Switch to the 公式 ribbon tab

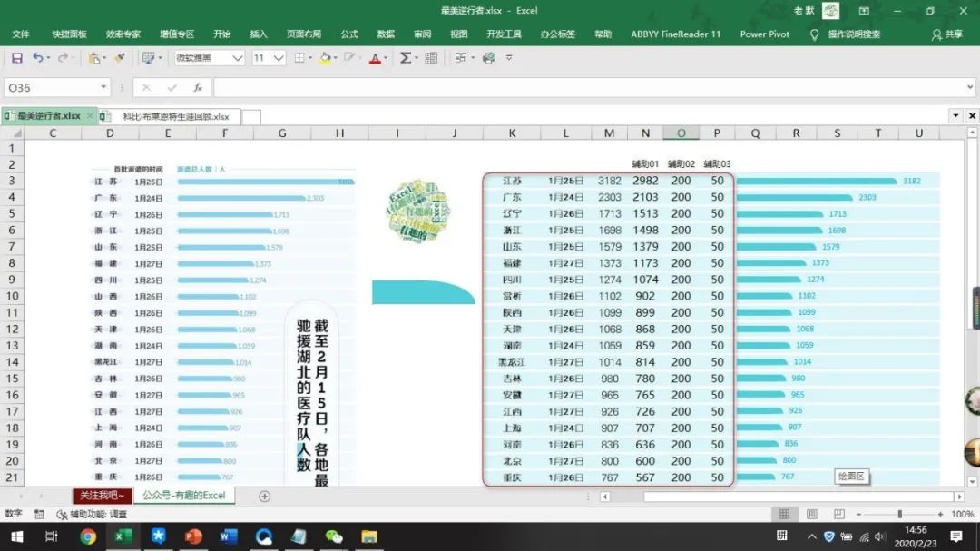(x=348, y=33)
